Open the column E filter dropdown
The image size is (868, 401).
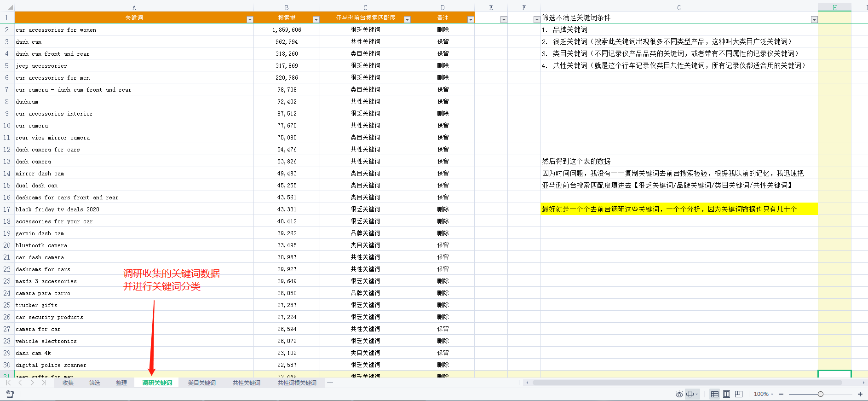tap(504, 19)
